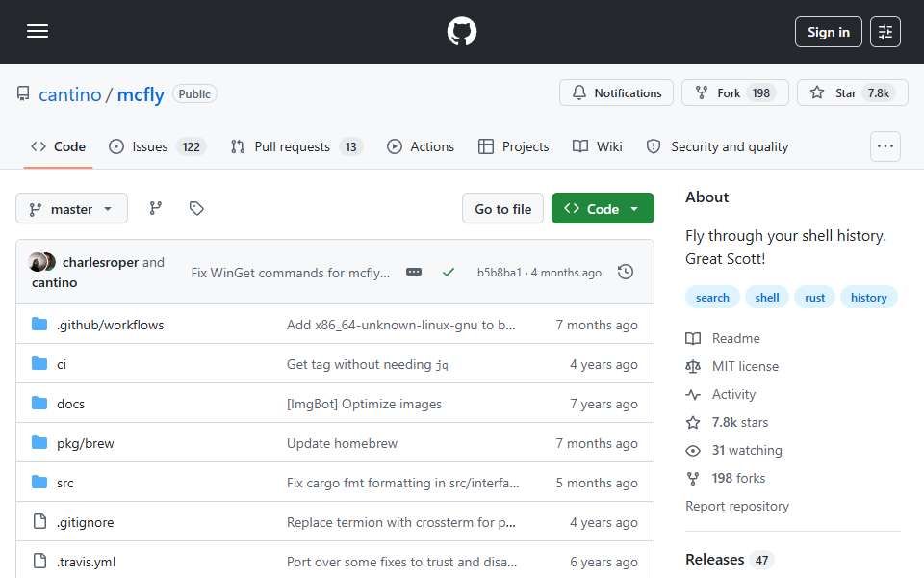Open the src folder
Screen dimensions: 924x578
click(64, 483)
